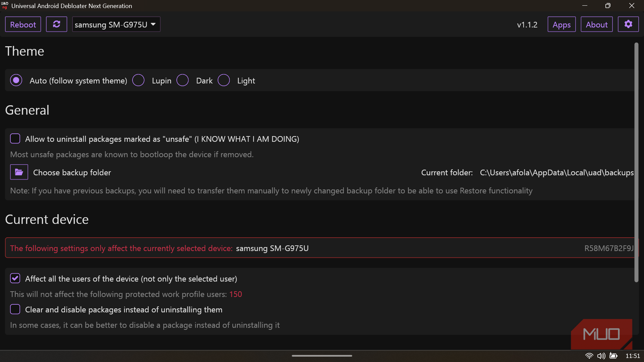Click the Reboot button
Screen dimensions: 644x362
(23, 24)
